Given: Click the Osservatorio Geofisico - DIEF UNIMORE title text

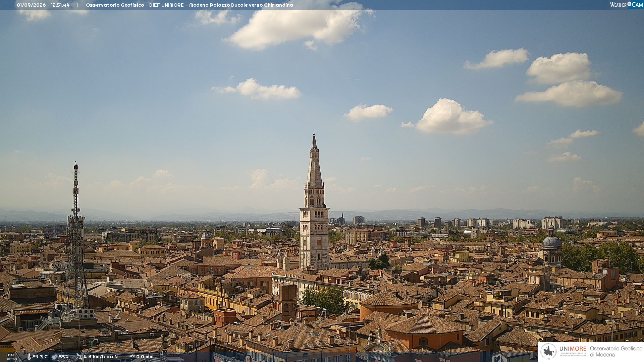Looking at the screenshot, I should click(x=135, y=5).
